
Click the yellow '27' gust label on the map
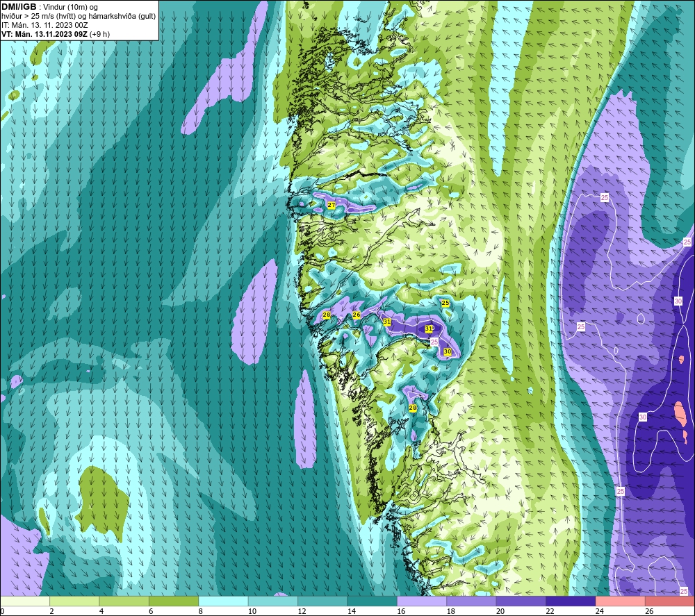pos(331,205)
